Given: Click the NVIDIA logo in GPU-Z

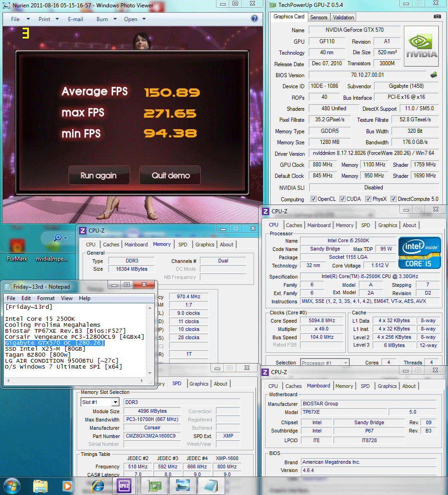Looking at the screenshot, I should (x=421, y=46).
